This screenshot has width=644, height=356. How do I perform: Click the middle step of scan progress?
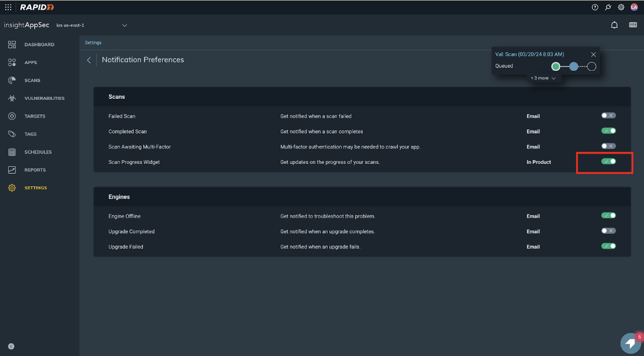tap(574, 66)
